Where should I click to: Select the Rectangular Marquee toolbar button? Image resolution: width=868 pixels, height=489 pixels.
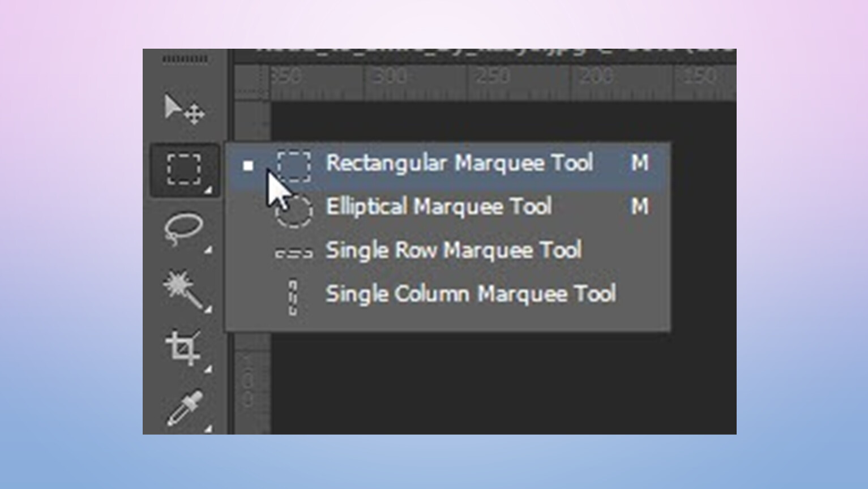pos(185,170)
